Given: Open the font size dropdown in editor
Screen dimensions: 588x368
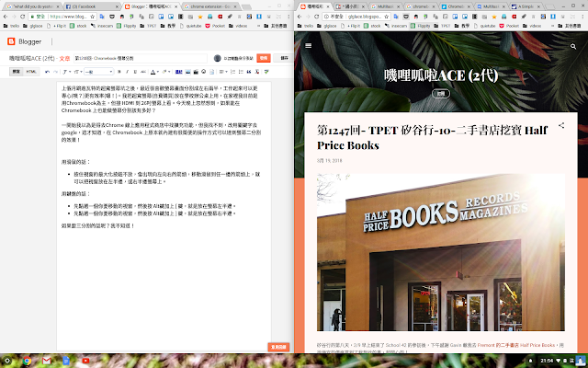Looking at the screenshot, I should click(77, 72).
